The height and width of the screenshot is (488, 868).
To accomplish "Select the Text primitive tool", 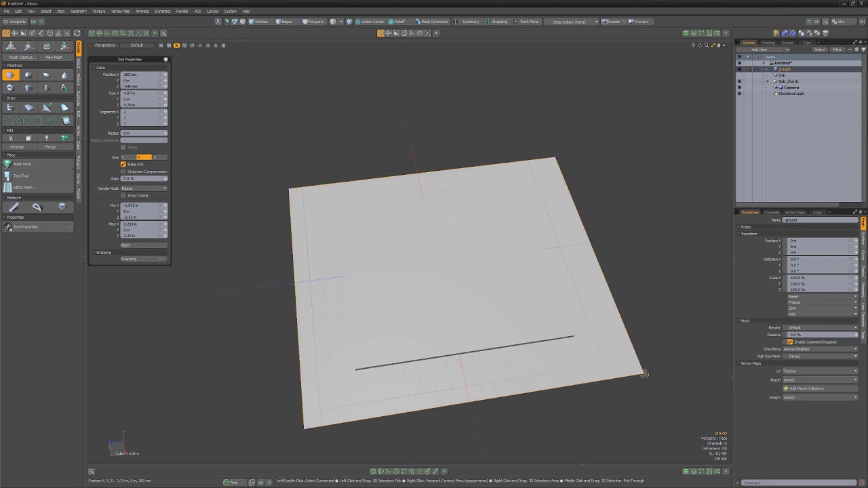I will (x=64, y=87).
